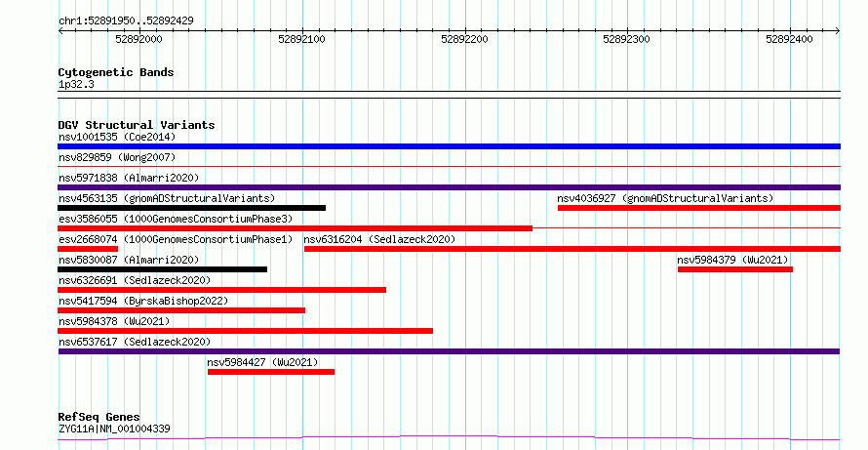Open nsv5417594 (ByrskaBishop2022) variant label
This screenshot has height=450, width=868.
143,301
